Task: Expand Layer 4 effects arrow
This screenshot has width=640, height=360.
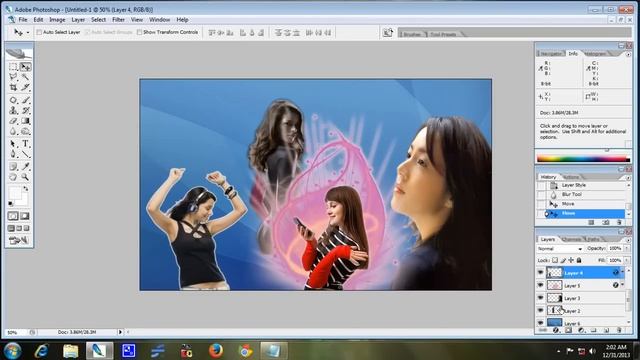Action: click(x=623, y=273)
